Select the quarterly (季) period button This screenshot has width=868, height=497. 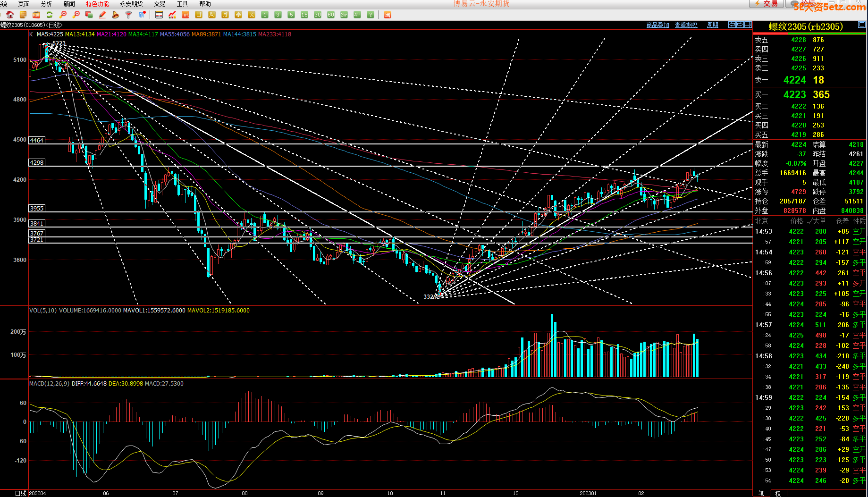pyautogui.click(x=238, y=15)
